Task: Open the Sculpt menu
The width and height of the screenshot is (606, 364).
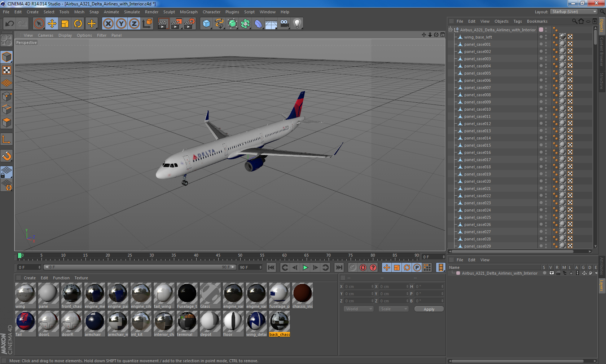Action: point(169,12)
